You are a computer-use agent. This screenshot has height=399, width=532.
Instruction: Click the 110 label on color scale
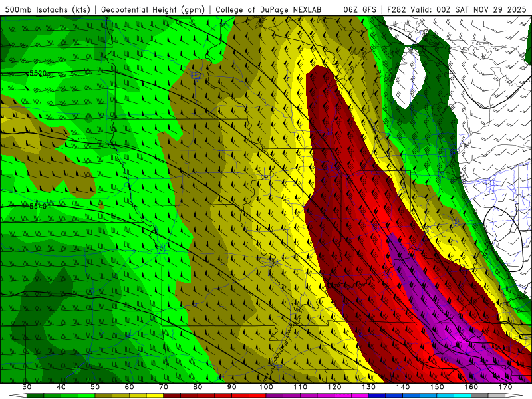[x=301, y=387]
